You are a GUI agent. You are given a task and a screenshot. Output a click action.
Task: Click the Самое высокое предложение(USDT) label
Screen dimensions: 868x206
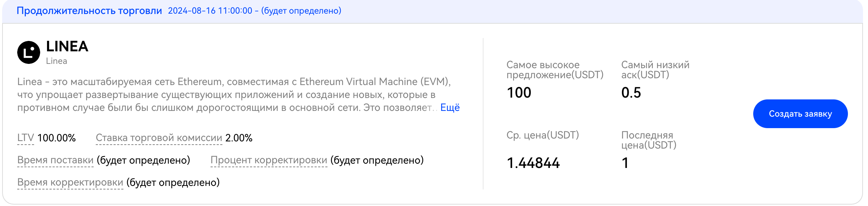(x=555, y=70)
